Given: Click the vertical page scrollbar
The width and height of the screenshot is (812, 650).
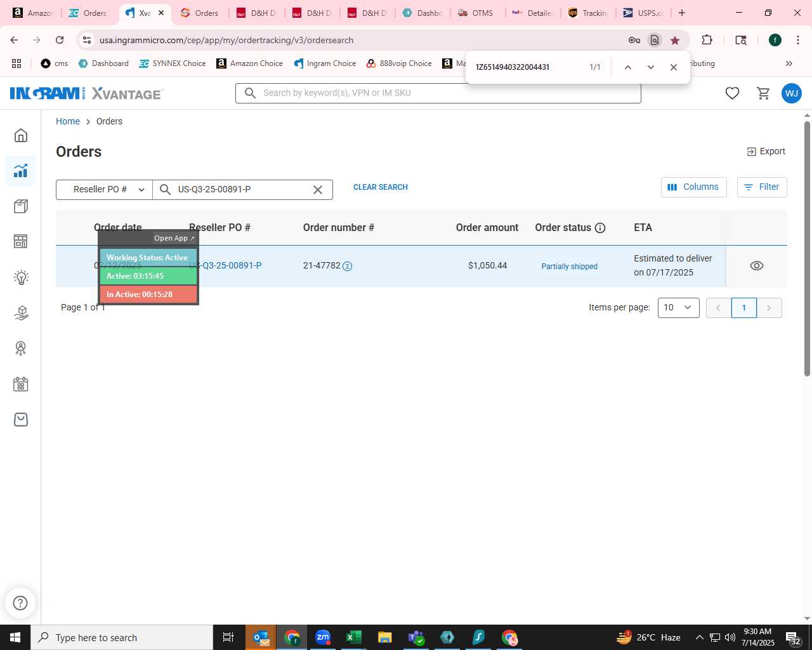Looking at the screenshot, I should click(807, 248).
